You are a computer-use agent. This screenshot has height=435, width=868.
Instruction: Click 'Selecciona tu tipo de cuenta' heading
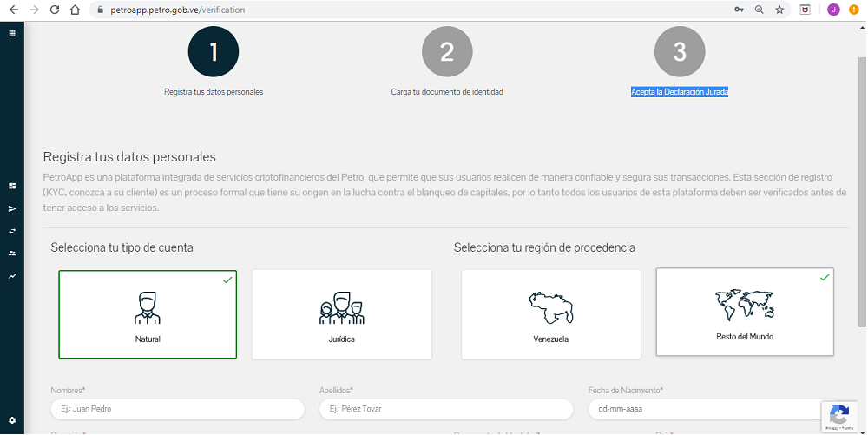(x=122, y=247)
